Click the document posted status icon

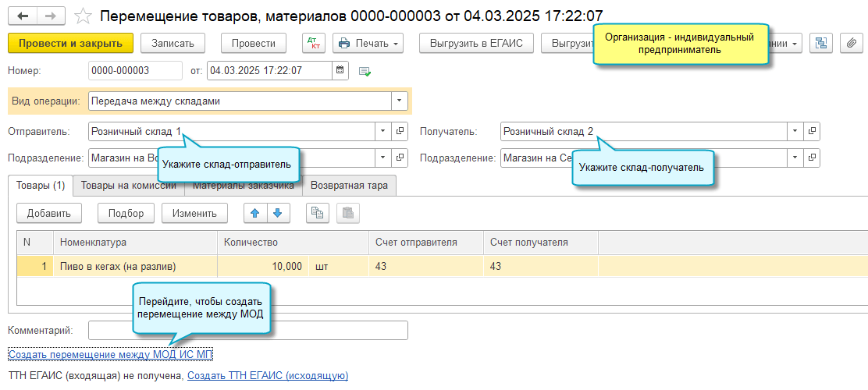coord(365,71)
